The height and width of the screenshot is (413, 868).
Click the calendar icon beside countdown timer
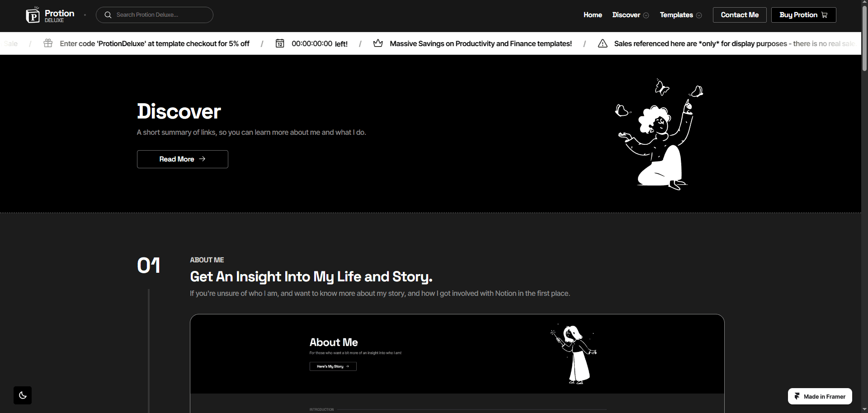coord(280,43)
